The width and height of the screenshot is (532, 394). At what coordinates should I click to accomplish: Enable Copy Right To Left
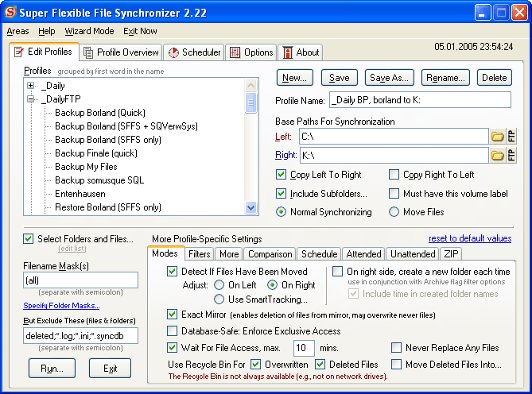(394, 175)
